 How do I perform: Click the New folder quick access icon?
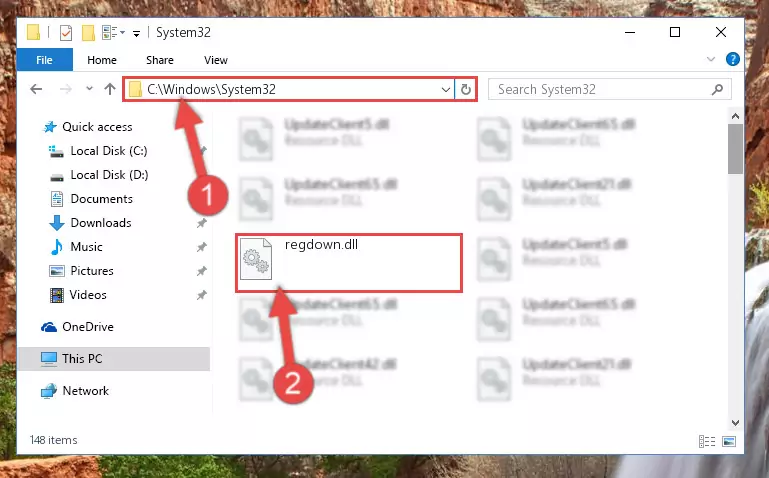[88, 33]
